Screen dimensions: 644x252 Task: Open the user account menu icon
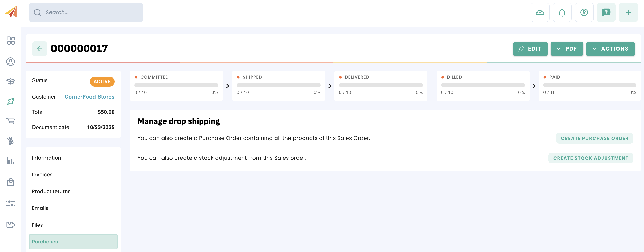[584, 13]
